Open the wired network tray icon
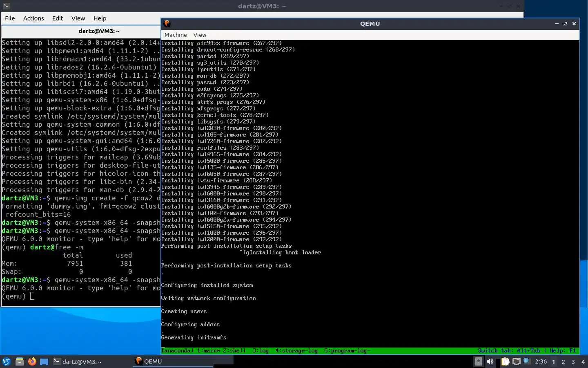588x368 pixels. point(517,361)
